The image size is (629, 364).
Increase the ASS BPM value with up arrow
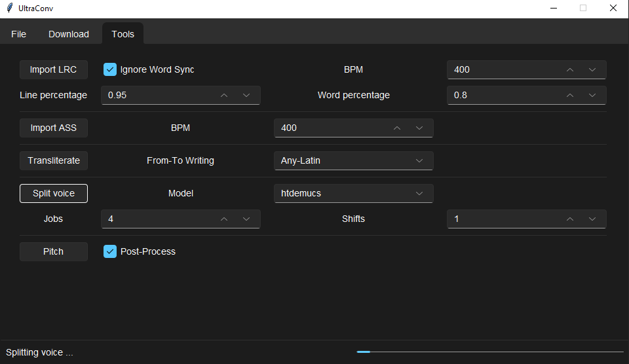tap(397, 128)
